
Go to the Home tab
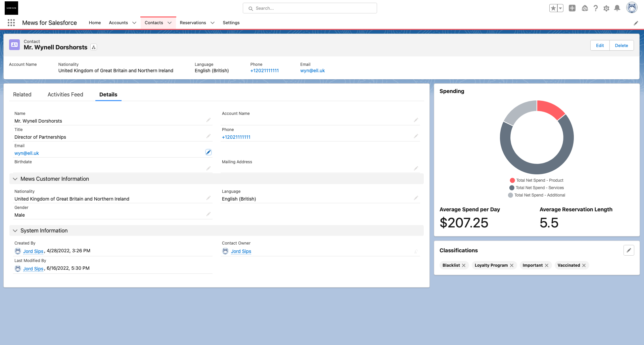(x=95, y=23)
